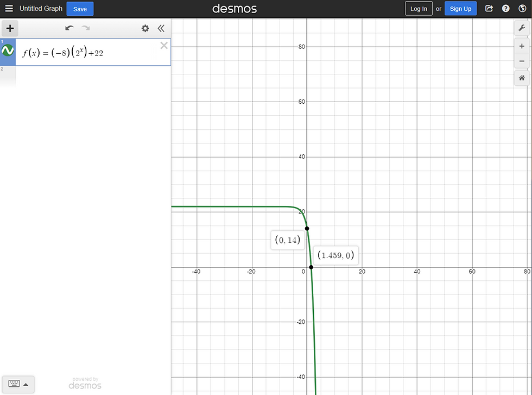Add a new expression with the plus icon
Image resolution: width=532 pixels, height=395 pixels.
(10, 28)
